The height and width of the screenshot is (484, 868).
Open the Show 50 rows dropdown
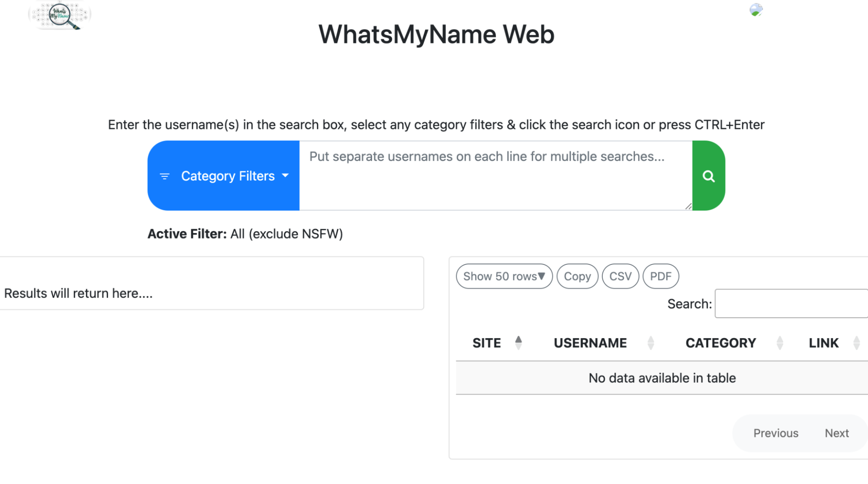click(x=504, y=276)
